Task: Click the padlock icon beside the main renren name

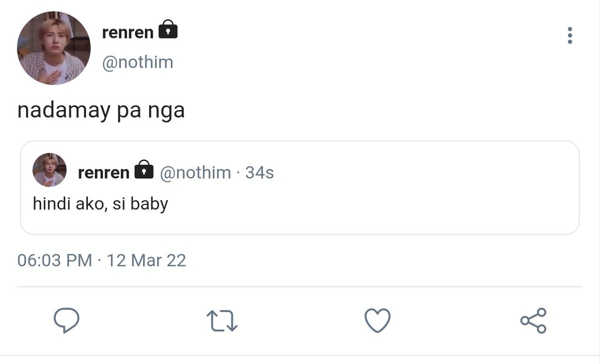Action: tap(168, 30)
